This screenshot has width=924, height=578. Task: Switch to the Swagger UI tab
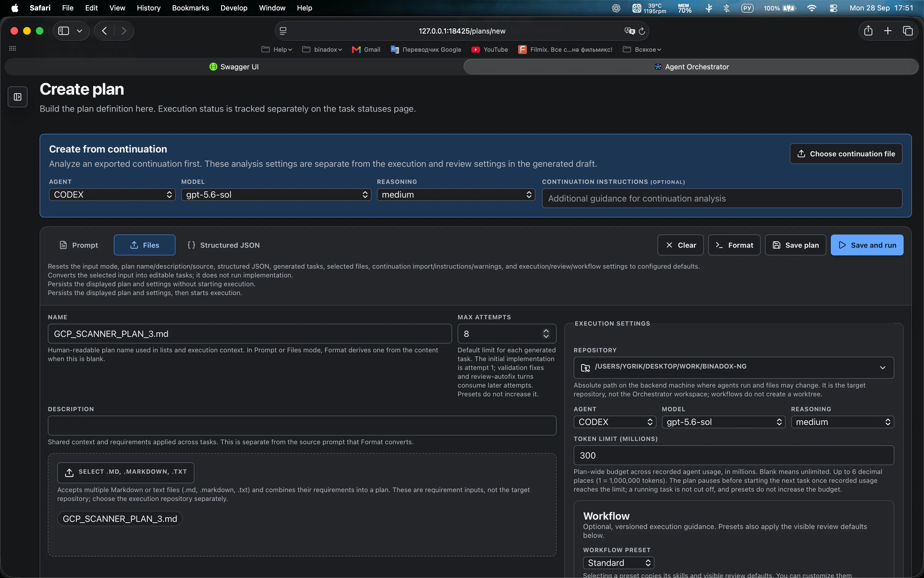coord(234,67)
